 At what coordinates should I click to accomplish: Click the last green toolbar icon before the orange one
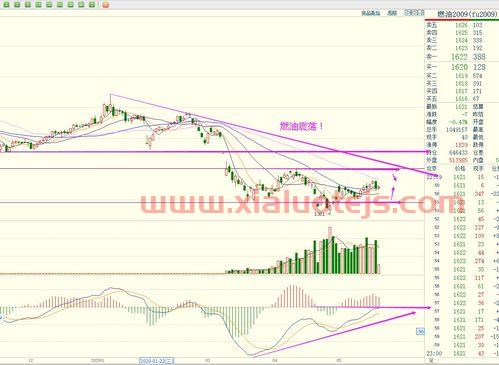(x=92, y=5)
